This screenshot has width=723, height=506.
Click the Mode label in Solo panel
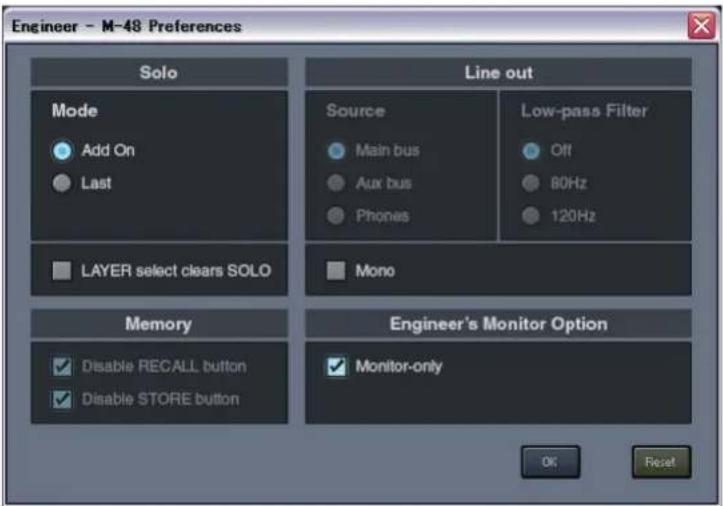point(75,111)
